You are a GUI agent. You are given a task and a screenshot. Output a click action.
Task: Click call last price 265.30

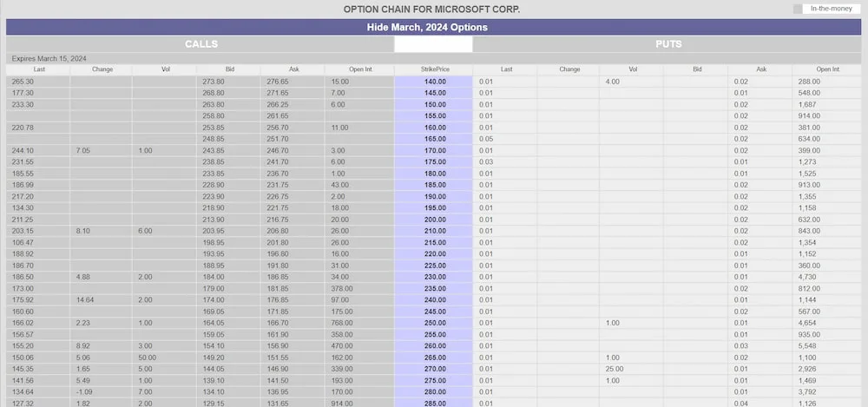click(23, 82)
